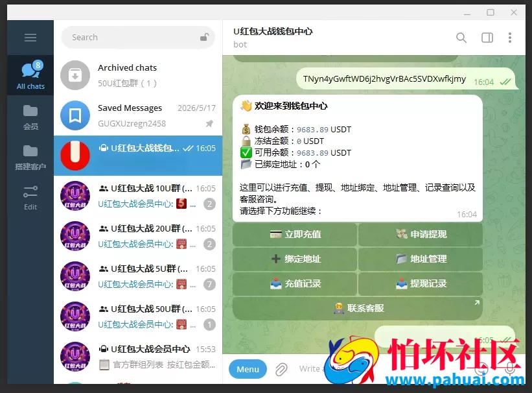The image size is (532, 393).
Task: Click the unread badge 7 on the 5U群 chat
Action: coord(209,284)
